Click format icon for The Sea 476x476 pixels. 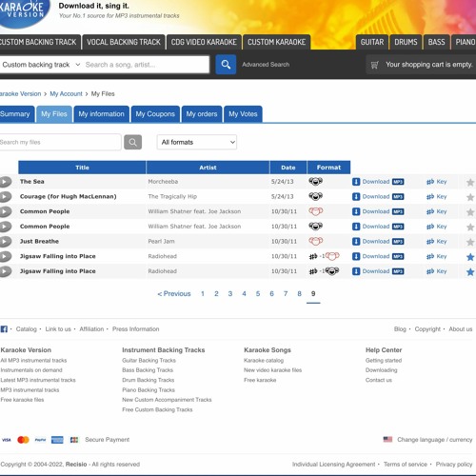click(316, 181)
